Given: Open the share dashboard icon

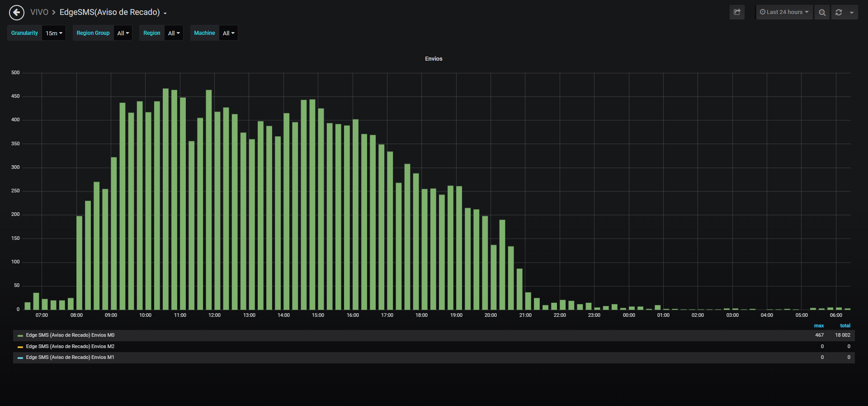Looking at the screenshot, I should pos(737,12).
